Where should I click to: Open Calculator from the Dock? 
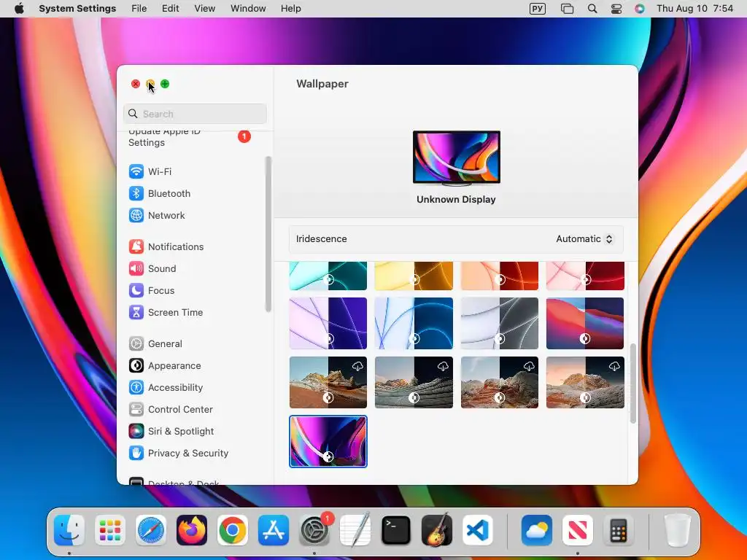619,530
